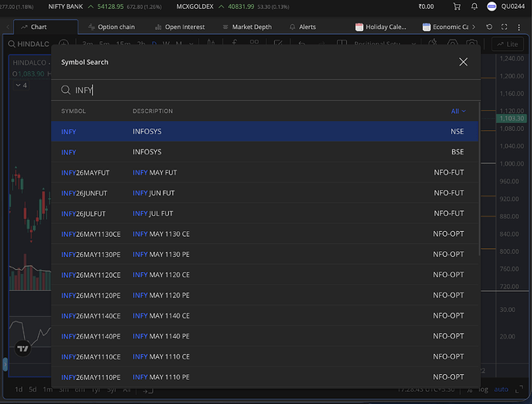Image resolution: width=532 pixels, height=404 pixels.
Task: Set chart range to 1d
Action: click(x=19, y=389)
